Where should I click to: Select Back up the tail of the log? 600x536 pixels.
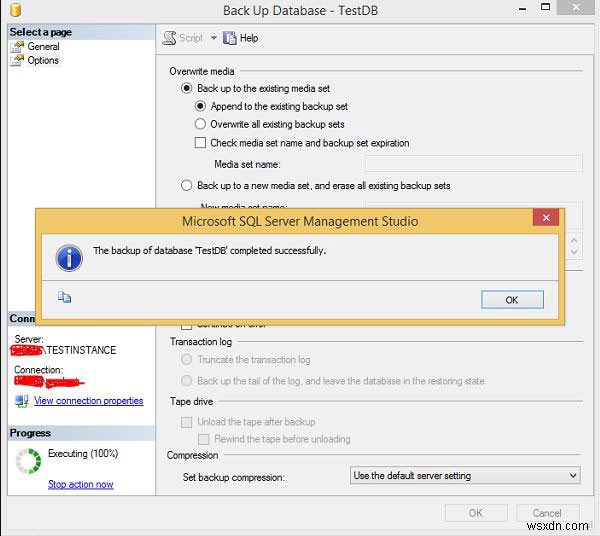(x=186, y=381)
